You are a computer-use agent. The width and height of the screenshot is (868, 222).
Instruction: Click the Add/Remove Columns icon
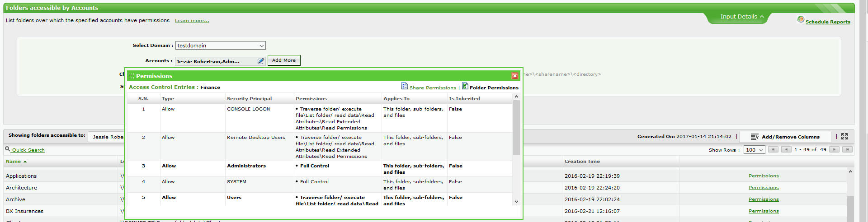pos(755,137)
